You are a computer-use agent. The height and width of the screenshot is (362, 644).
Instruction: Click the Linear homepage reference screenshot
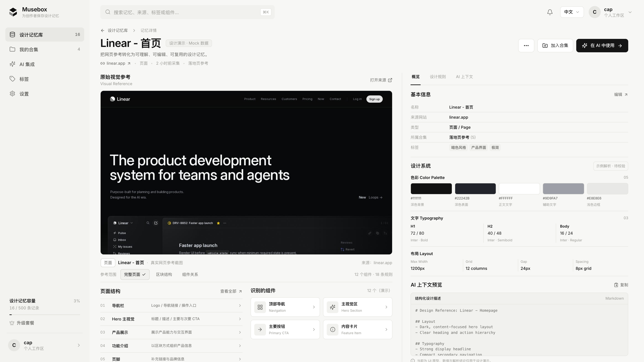246,173
